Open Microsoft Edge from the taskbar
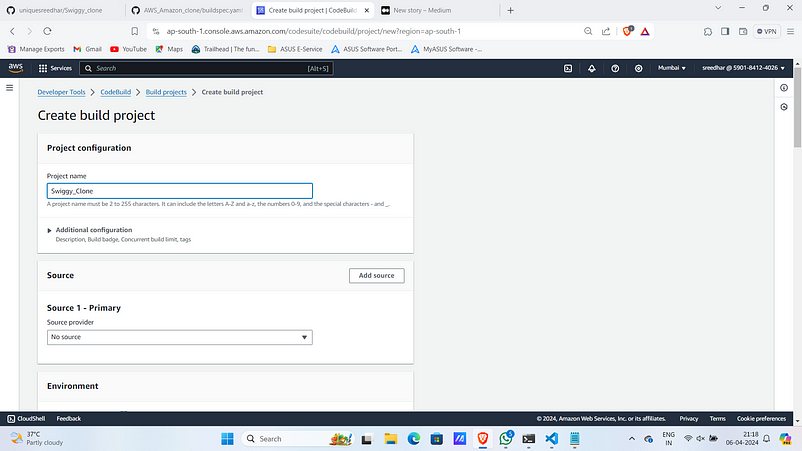This screenshot has height=451, width=802. 414,439
